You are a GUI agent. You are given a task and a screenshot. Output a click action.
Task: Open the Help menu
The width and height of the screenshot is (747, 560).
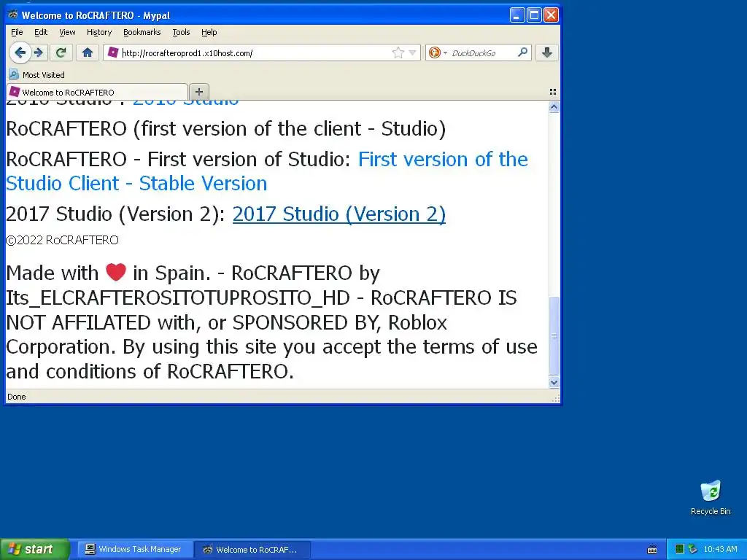[x=209, y=32]
